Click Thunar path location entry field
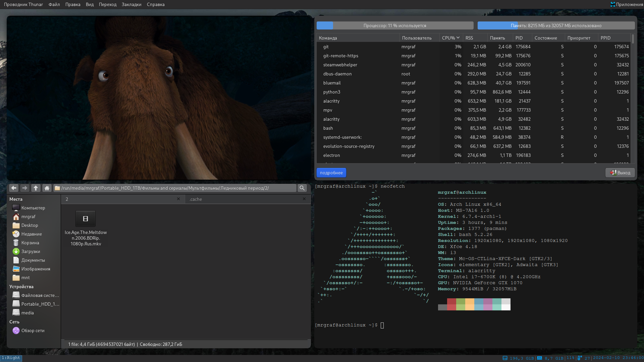644x362 pixels. 175,188
